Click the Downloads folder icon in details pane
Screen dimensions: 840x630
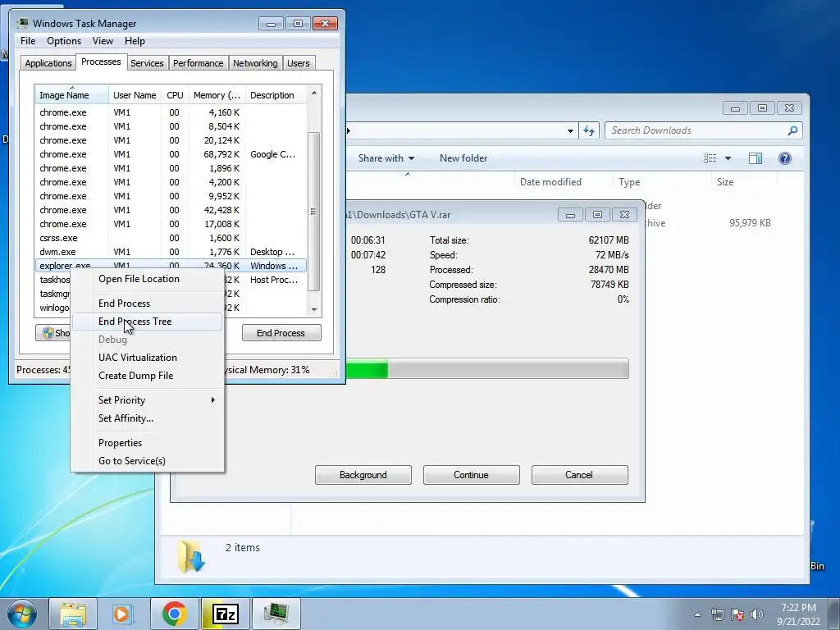coord(191,556)
